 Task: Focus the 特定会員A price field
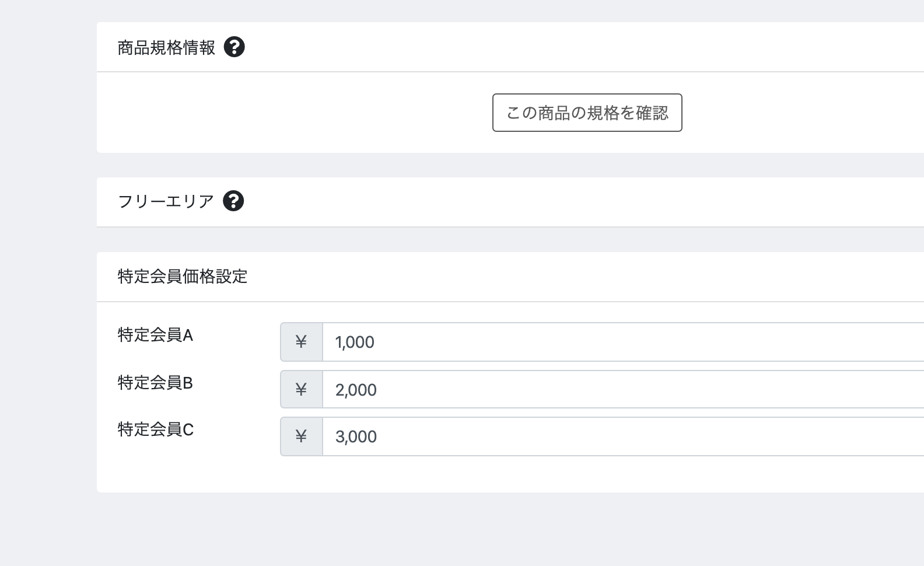pyautogui.click(x=623, y=342)
